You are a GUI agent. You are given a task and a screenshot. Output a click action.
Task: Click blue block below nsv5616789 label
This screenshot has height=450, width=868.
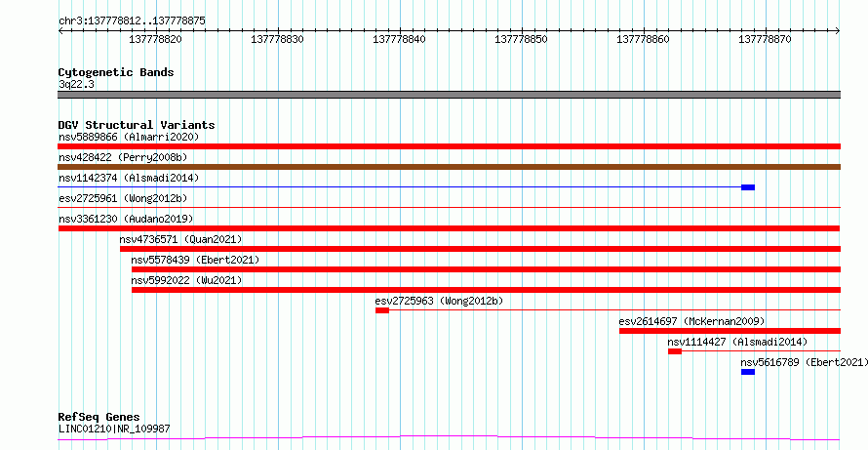click(748, 372)
